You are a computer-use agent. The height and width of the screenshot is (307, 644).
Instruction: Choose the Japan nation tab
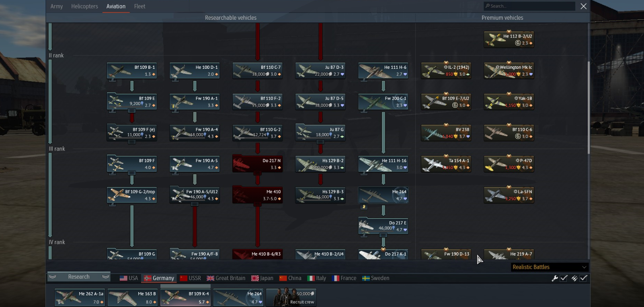pos(262,278)
